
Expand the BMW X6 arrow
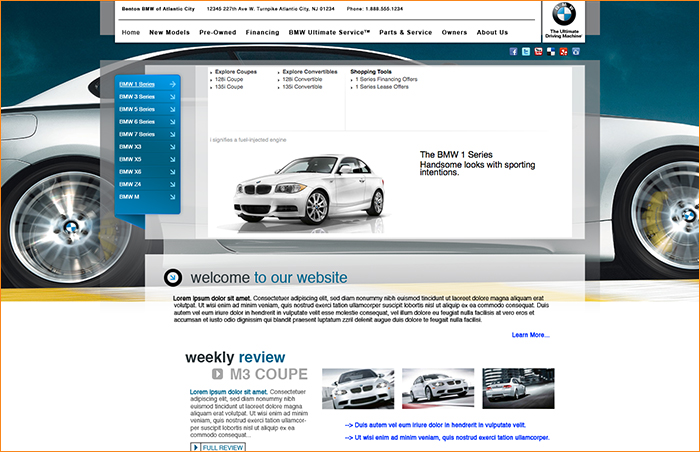172,172
